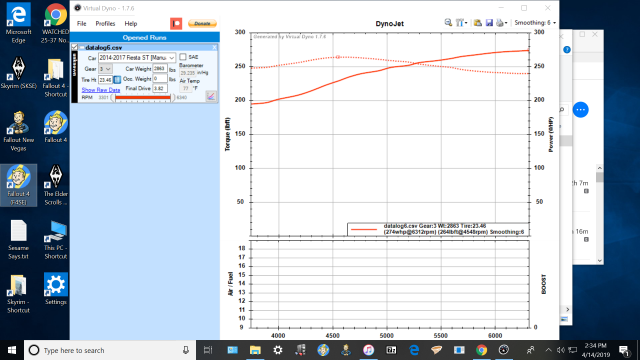Expand the print icon dropdown arrow
The width and height of the screenshot is (640, 360).
(506, 23)
